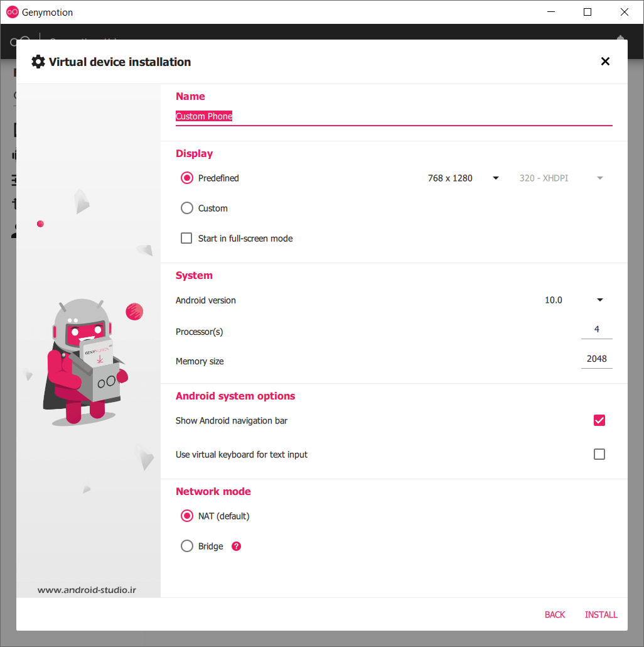Disable Show Android navigation bar

[x=599, y=420]
